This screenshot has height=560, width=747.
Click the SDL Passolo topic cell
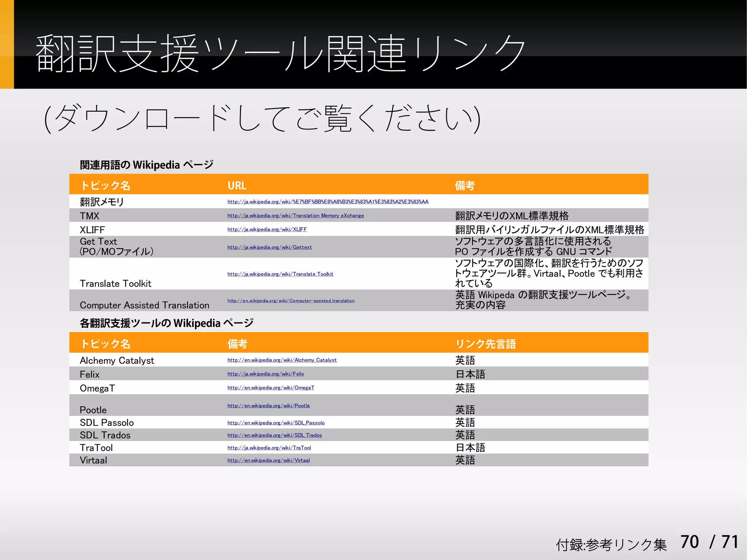[107, 422]
